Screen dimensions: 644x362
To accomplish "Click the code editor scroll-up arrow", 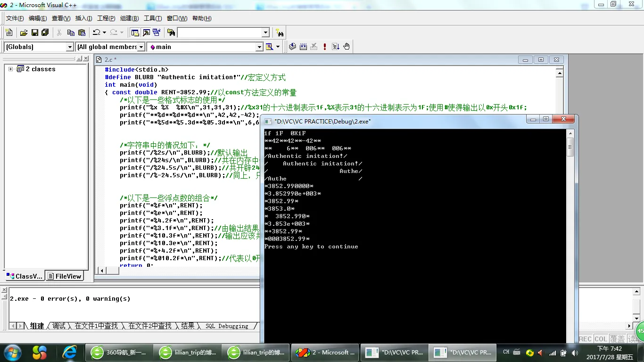I will [x=560, y=73].
